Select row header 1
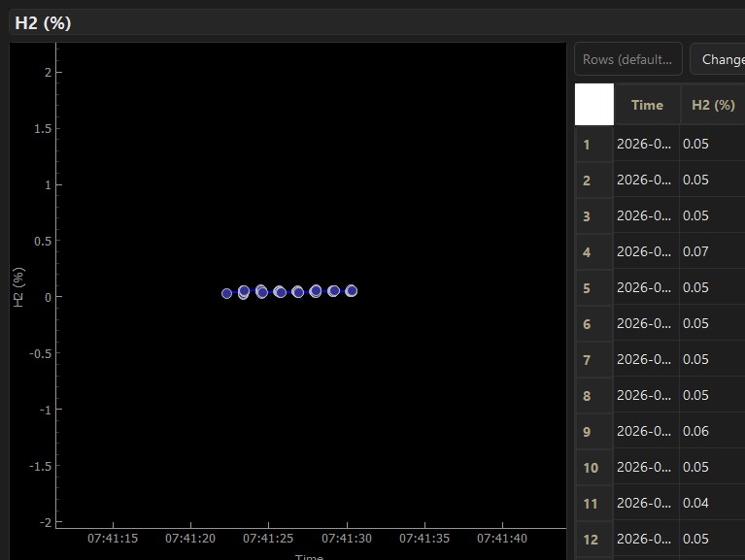 click(593, 144)
